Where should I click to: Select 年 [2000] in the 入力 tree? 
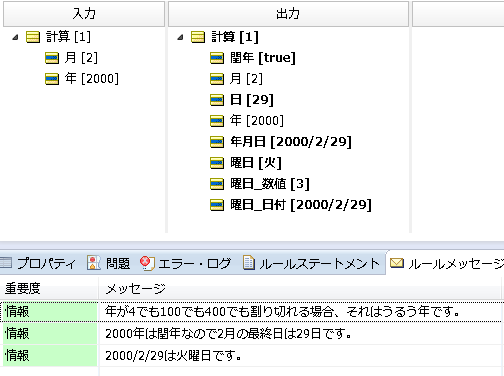[x=92, y=79]
